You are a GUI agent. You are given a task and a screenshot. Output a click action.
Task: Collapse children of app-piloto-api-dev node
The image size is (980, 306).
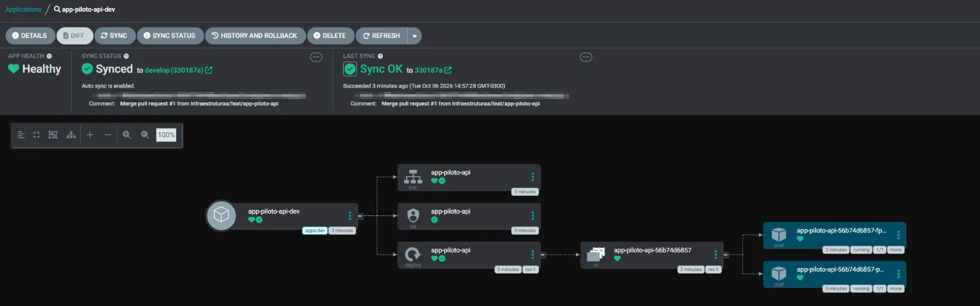click(360, 215)
